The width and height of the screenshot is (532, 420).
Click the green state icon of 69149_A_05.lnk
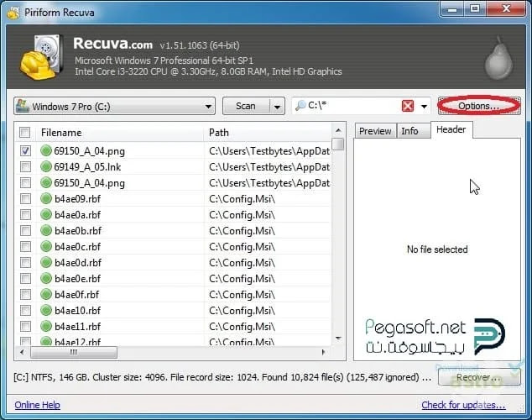46,166
